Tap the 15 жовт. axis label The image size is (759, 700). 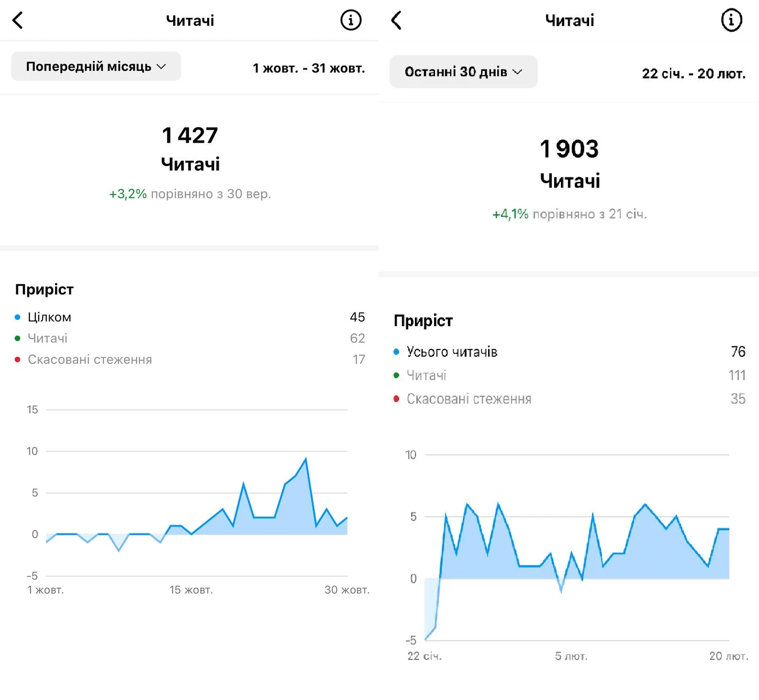point(191,590)
